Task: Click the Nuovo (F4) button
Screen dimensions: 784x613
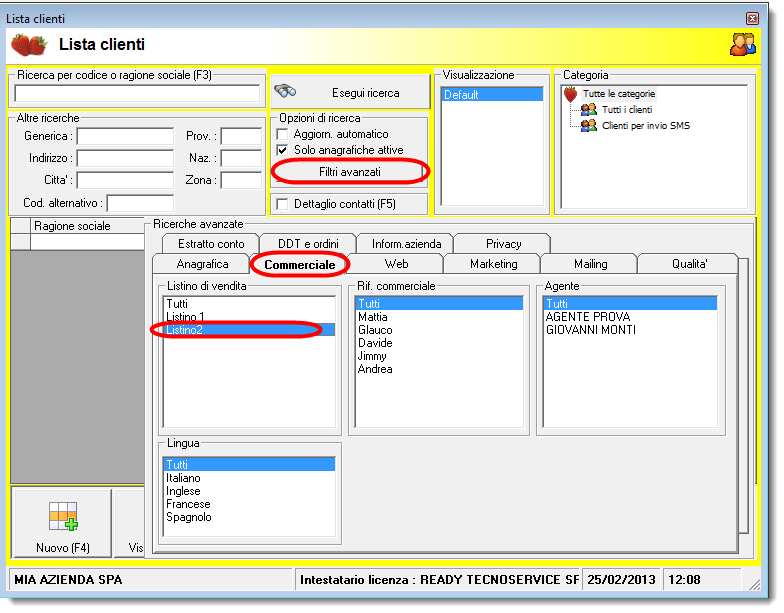Action: tap(62, 522)
